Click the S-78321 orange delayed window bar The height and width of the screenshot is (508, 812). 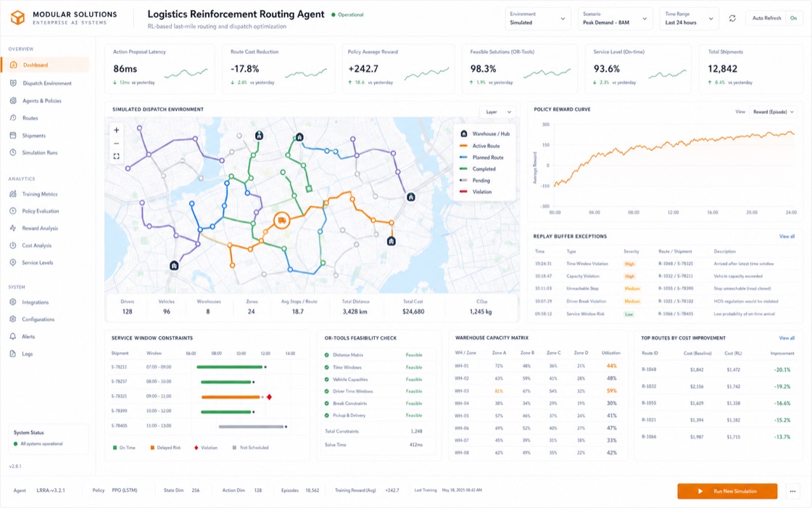point(231,397)
